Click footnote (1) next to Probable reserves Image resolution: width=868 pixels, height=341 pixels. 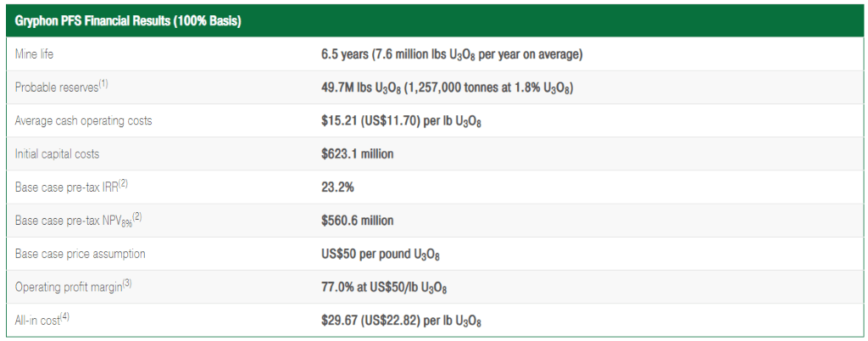103,85
